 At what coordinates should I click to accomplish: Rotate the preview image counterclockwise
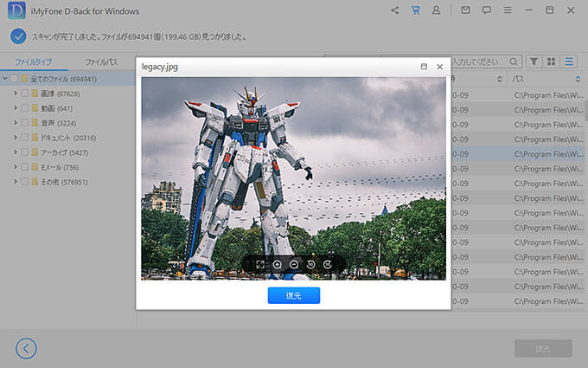(311, 264)
